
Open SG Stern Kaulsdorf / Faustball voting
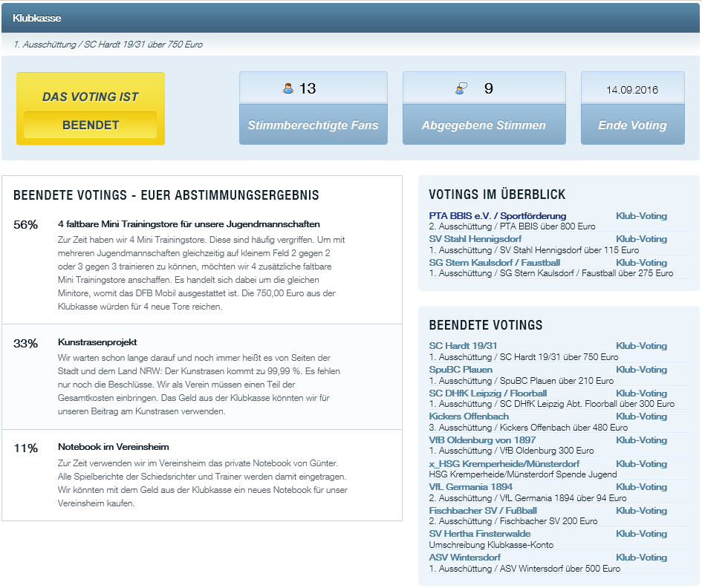[494, 263]
